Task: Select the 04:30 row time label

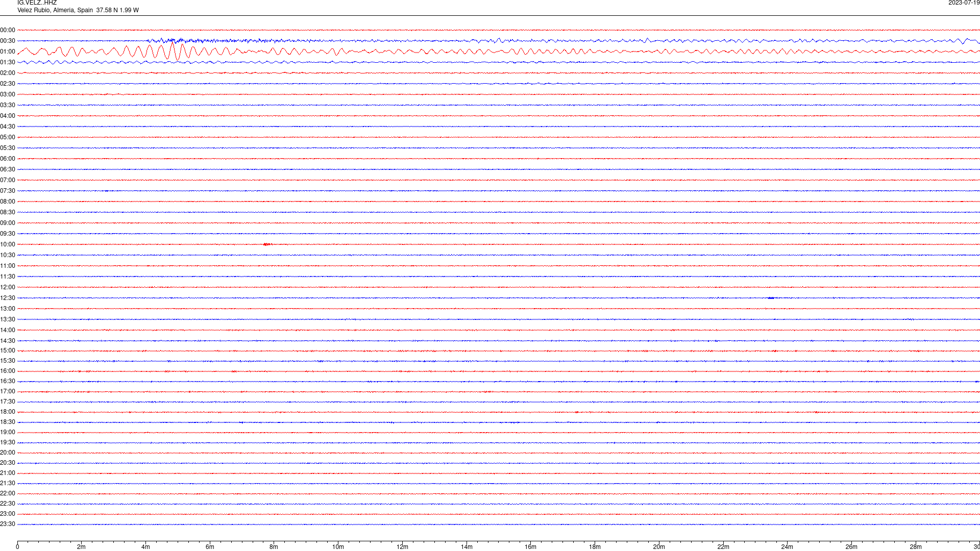Action: tap(8, 127)
